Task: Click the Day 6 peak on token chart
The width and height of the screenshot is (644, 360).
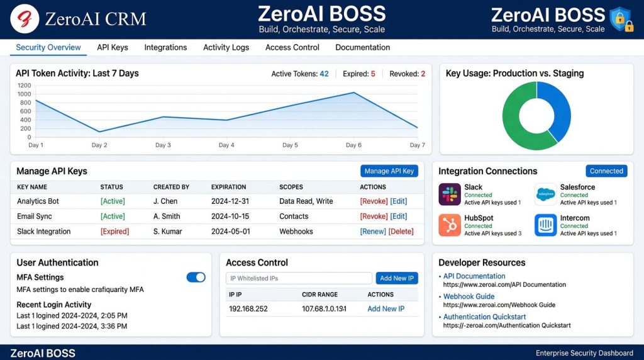Action: pos(353,93)
